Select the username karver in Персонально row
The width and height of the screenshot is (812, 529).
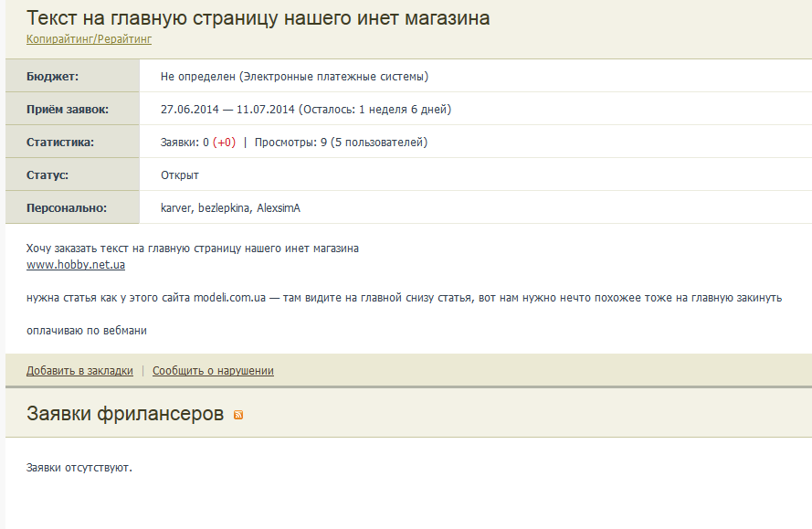[175, 208]
